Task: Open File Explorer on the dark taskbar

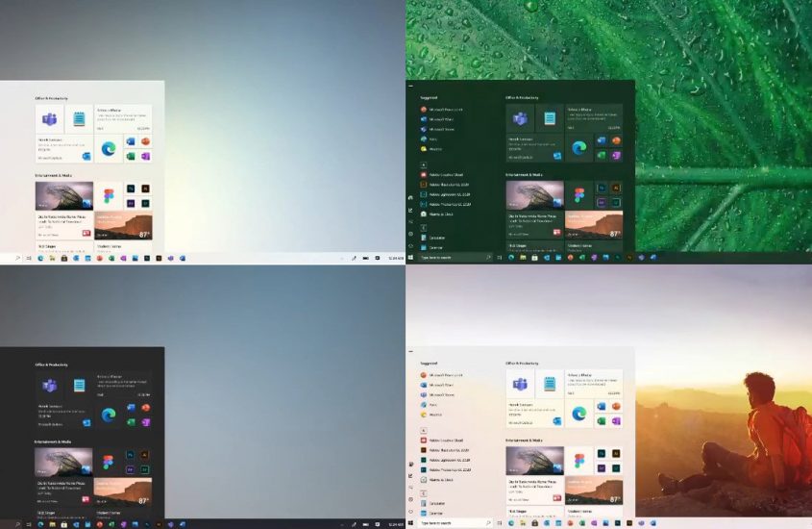Action: (x=52, y=524)
